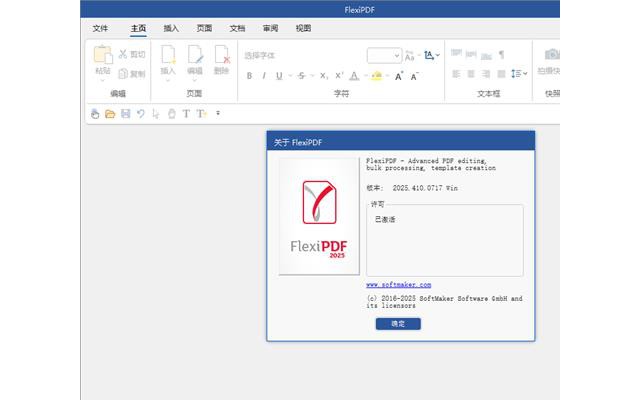This screenshot has width=640, height=400.
Task: Open the quick access toolbar customize arrow
Action: click(218, 113)
